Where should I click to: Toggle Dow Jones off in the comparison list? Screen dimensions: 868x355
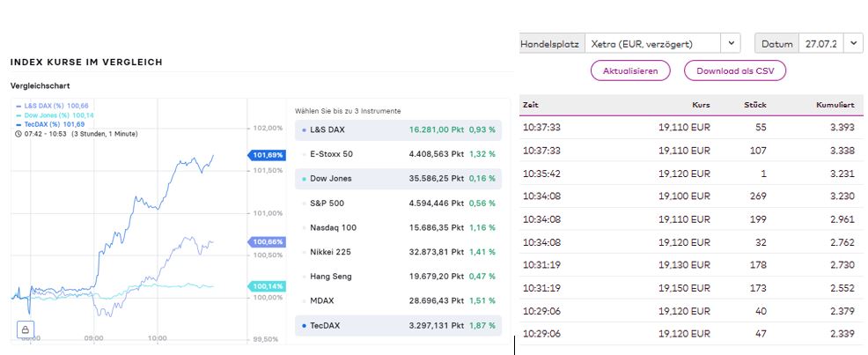(398, 179)
